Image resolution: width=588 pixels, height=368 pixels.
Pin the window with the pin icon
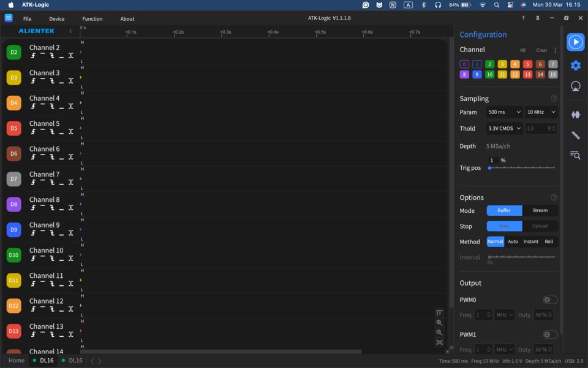coord(537,18)
